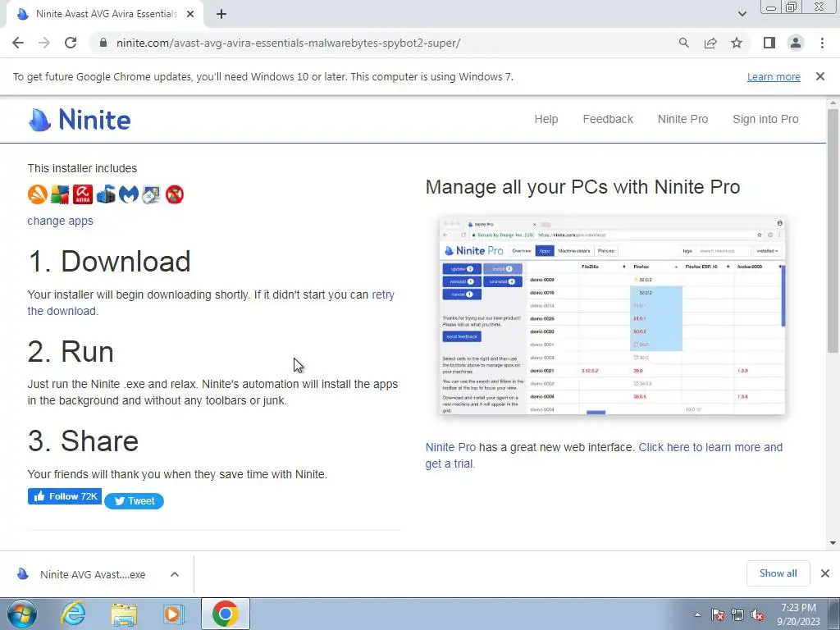
Task: Open the Help page
Action: (546, 119)
